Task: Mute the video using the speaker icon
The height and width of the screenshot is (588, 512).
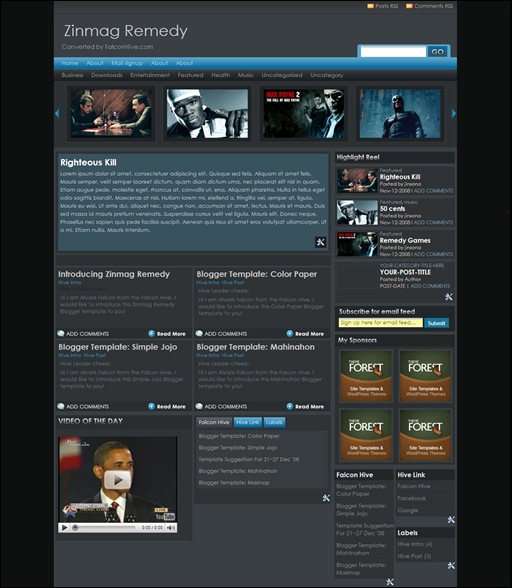Action: pos(171,528)
